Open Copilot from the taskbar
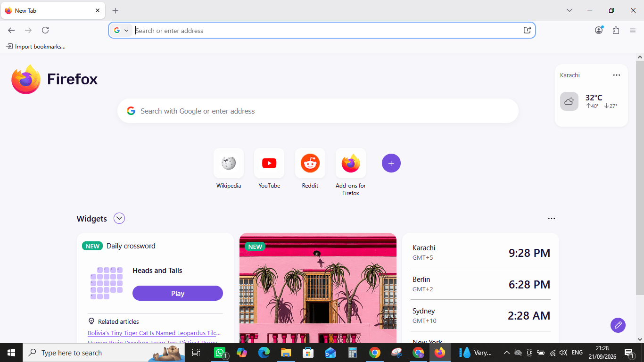 [x=242, y=353]
